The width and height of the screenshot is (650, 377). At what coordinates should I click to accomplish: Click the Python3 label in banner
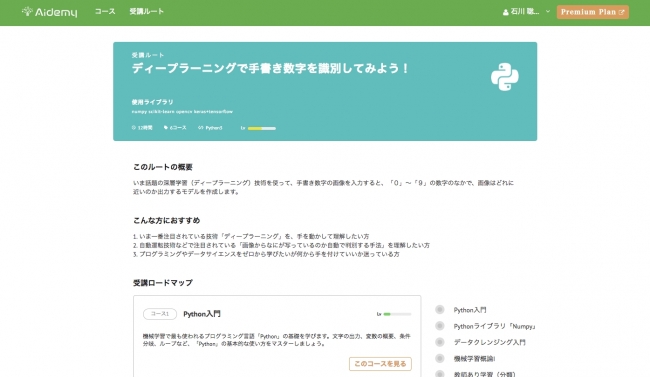[x=214, y=128]
